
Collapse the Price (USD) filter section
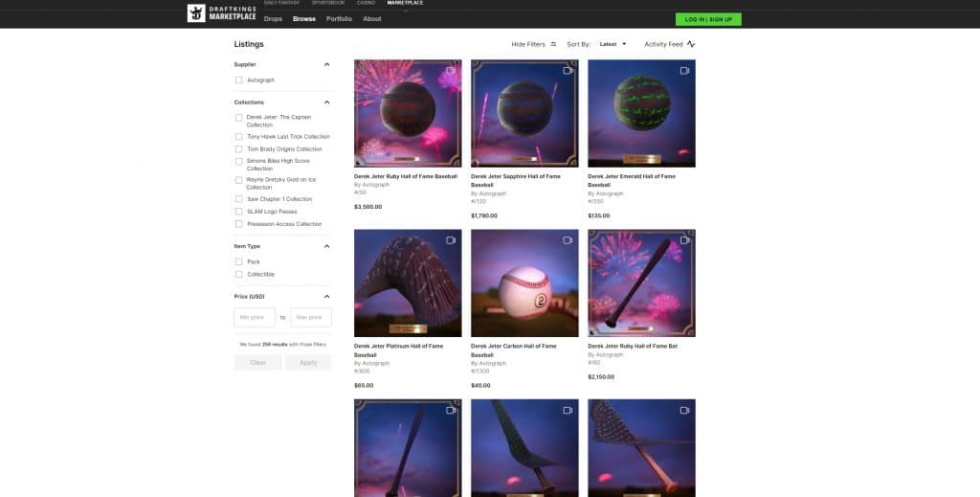(326, 296)
